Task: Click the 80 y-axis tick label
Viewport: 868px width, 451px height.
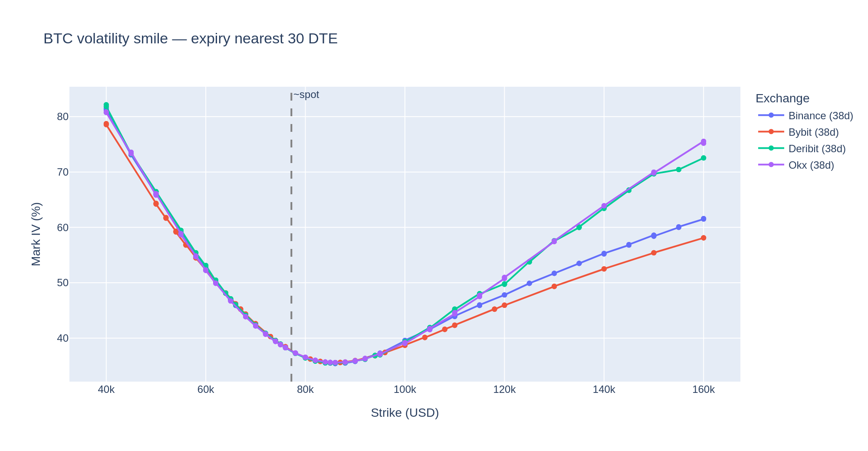Action: tap(62, 117)
